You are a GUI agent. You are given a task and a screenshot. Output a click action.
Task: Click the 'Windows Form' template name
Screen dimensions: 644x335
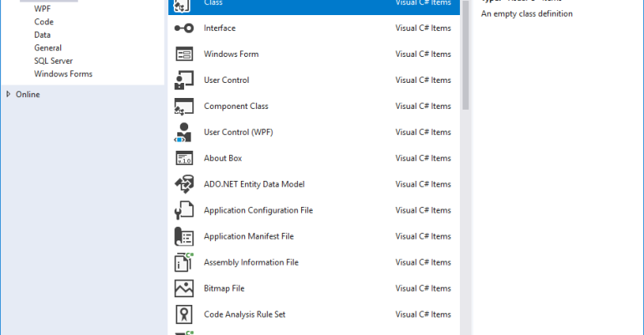click(x=231, y=54)
